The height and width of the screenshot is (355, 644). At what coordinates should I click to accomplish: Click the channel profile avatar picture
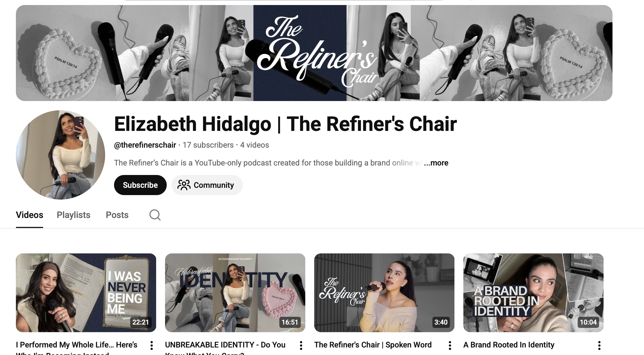click(x=60, y=155)
